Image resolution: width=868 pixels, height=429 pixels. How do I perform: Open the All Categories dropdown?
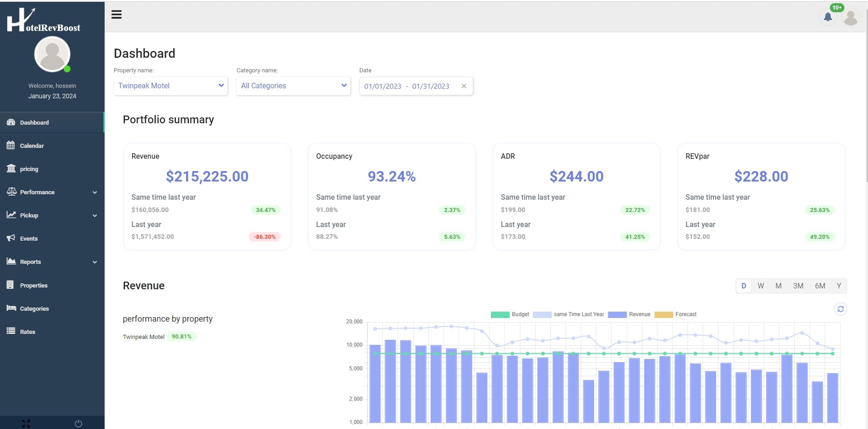click(293, 86)
